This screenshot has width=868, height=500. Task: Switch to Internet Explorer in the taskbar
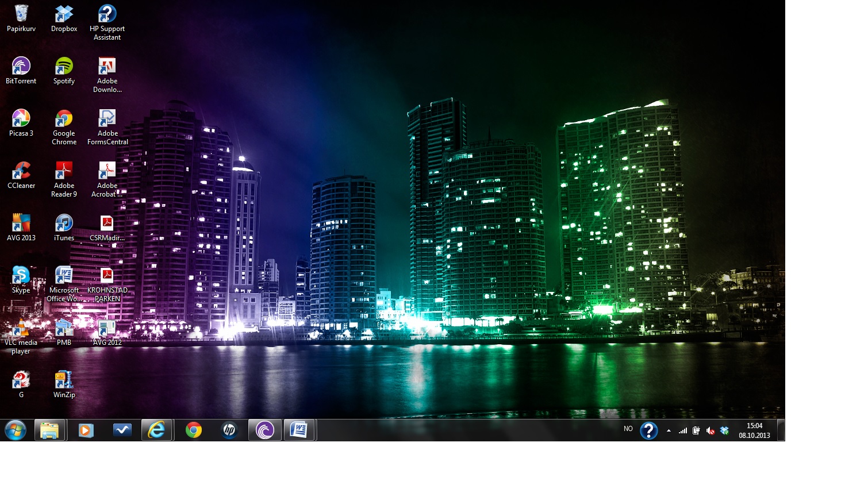pos(157,430)
